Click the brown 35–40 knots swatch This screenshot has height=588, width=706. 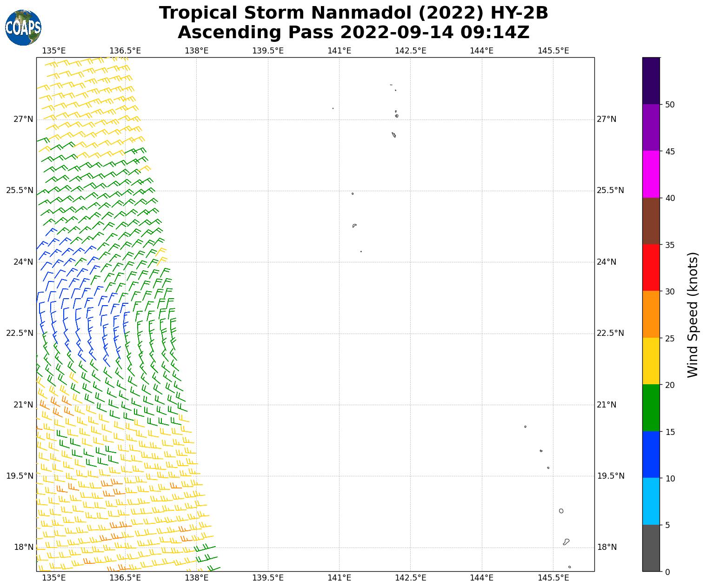pos(651,221)
